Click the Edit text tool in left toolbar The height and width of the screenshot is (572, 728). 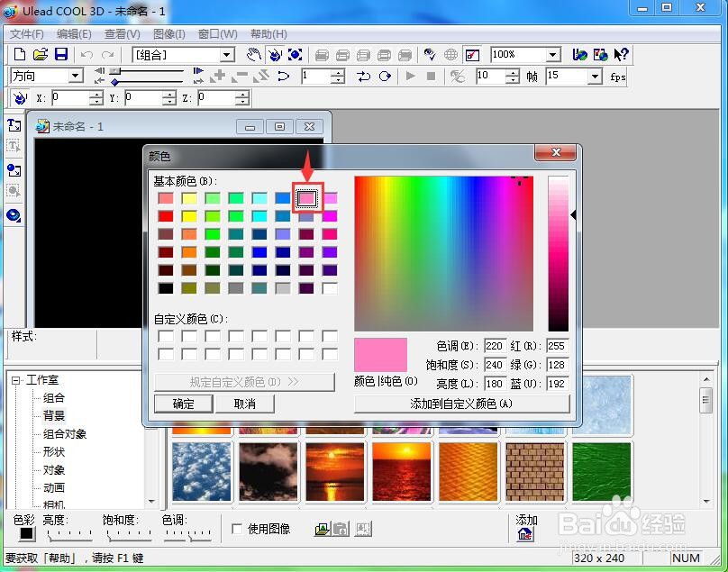pyautogui.click(x=14, y=147)
